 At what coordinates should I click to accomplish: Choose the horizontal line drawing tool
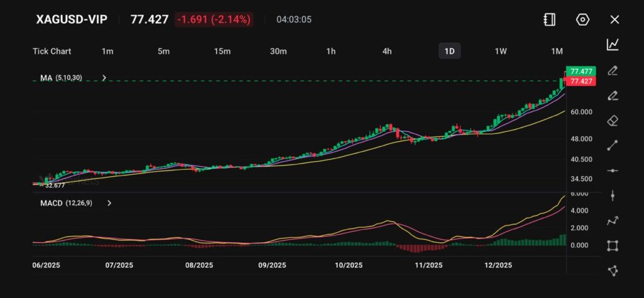[613, 170]
